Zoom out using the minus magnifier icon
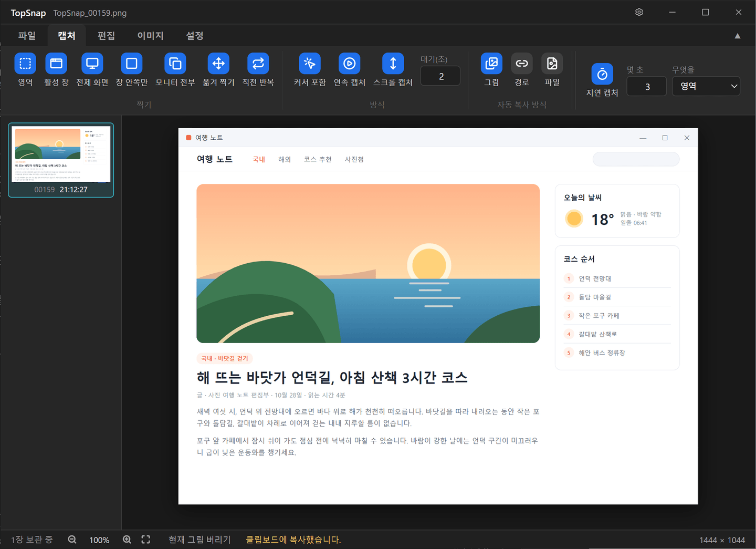 72,540
